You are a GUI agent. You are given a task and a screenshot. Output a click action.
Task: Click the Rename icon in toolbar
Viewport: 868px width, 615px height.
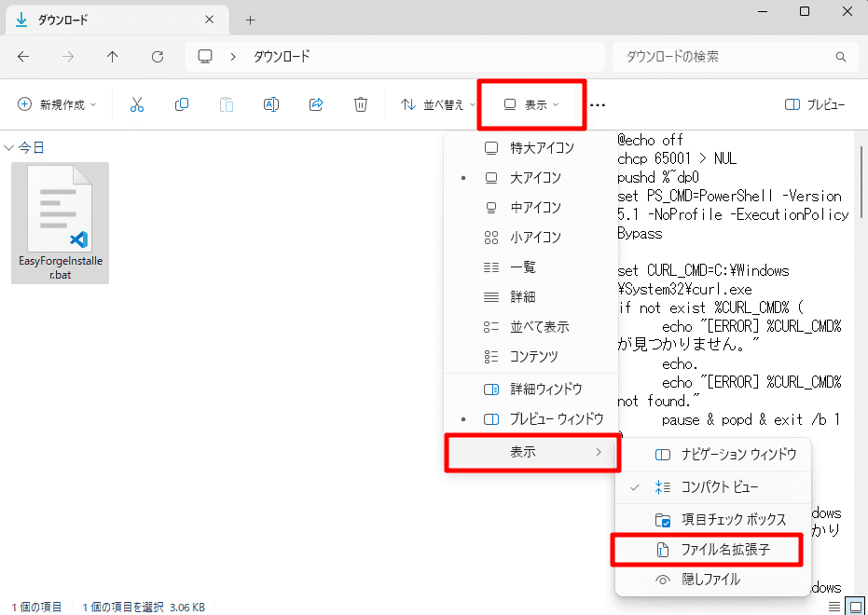point(271,104)
